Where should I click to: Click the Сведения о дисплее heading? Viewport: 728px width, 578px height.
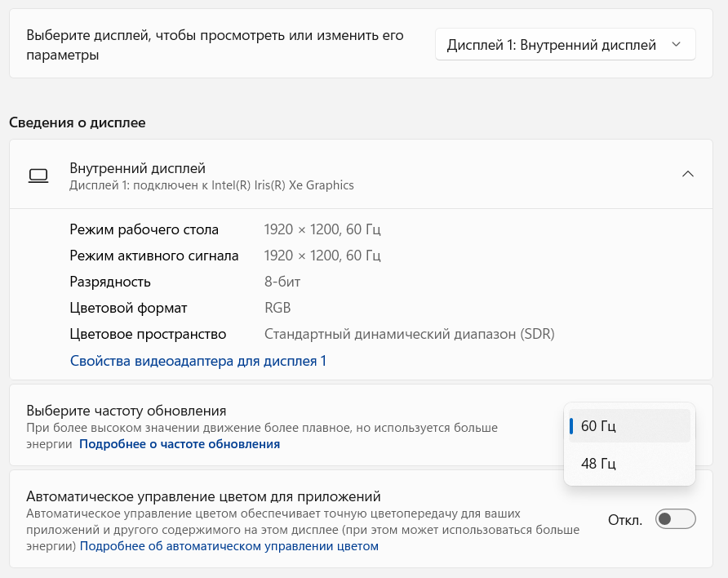tap(78, 123)
